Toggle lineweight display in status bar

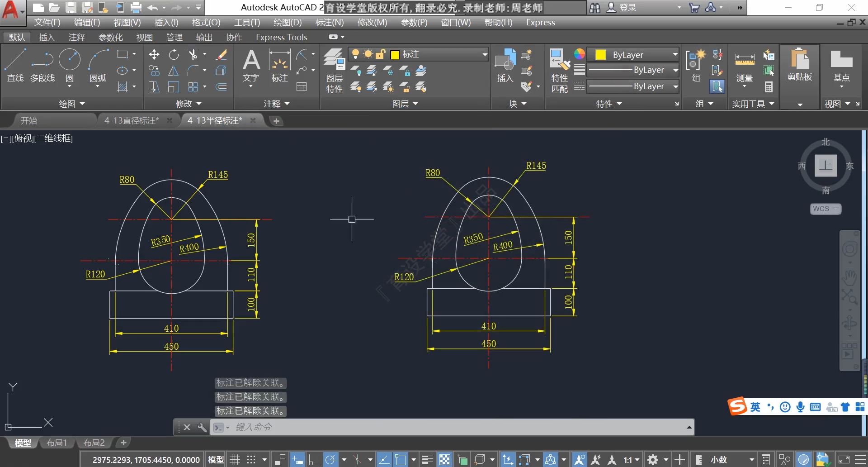tap(427, 460)
